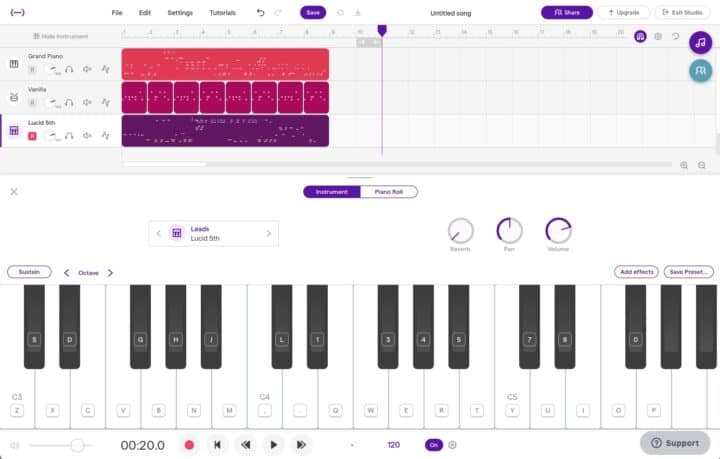This screenshot has width=720, height=459.
Task: Click the fast forward button
Action: pos(301,445)
